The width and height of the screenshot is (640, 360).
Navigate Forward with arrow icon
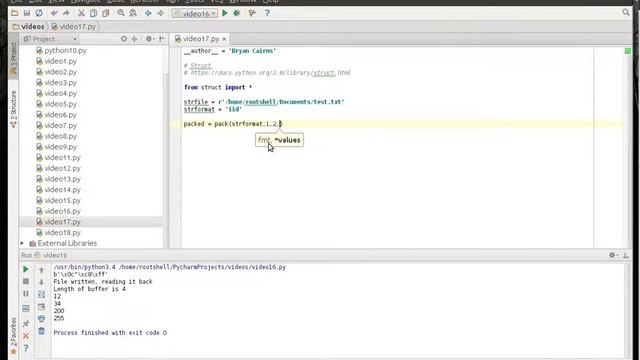tap(160, 13)
